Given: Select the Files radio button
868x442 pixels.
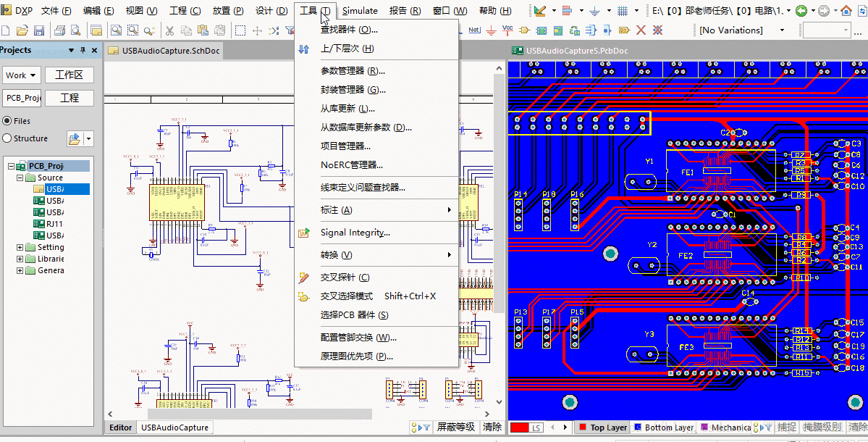Looking at the screenshot, I should (x=7, y=121).
